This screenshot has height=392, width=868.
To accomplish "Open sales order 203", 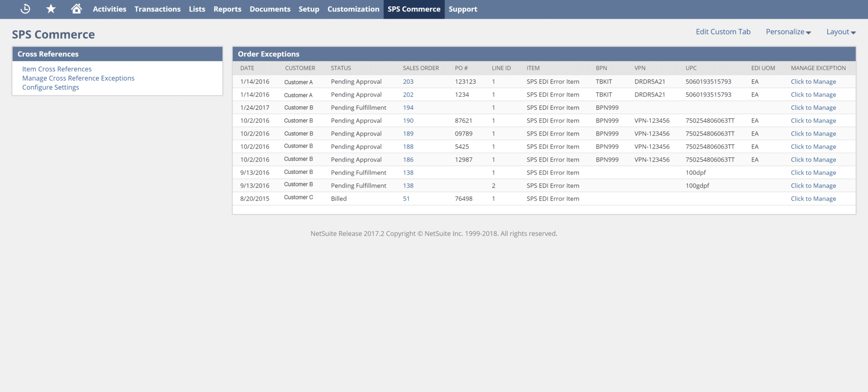I will (408, 81).
